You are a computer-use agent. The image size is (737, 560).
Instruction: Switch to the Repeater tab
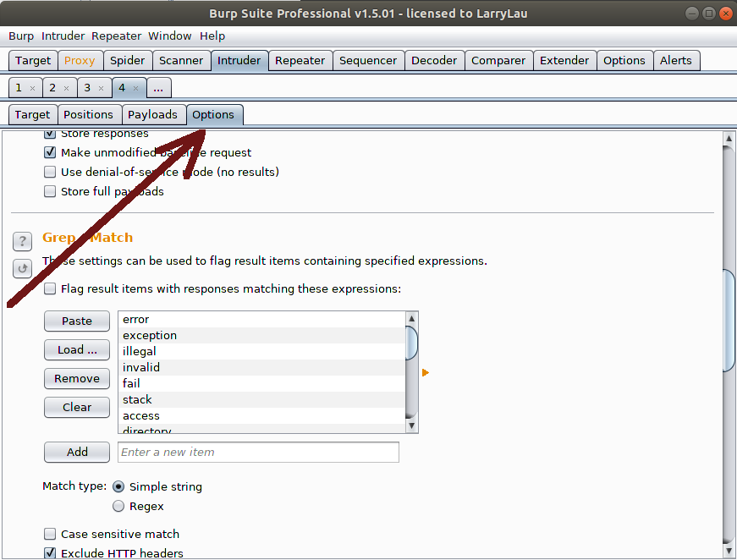pyautogui.click(x=300, y=61)
